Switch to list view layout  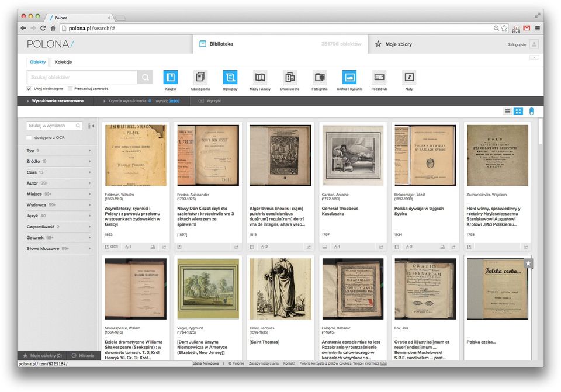(x=507, y=111)
